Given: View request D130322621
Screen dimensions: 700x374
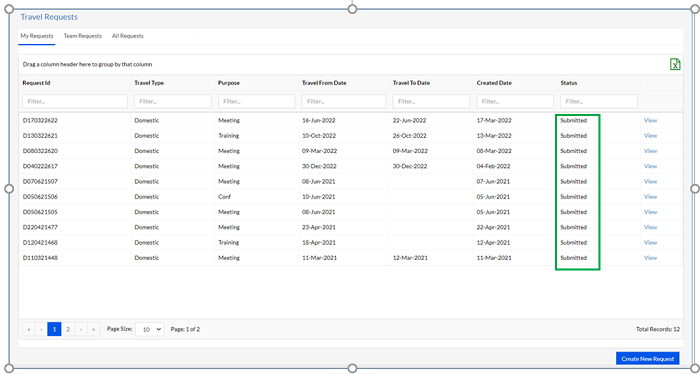Looking at the screenshot, I should point(650,136).
